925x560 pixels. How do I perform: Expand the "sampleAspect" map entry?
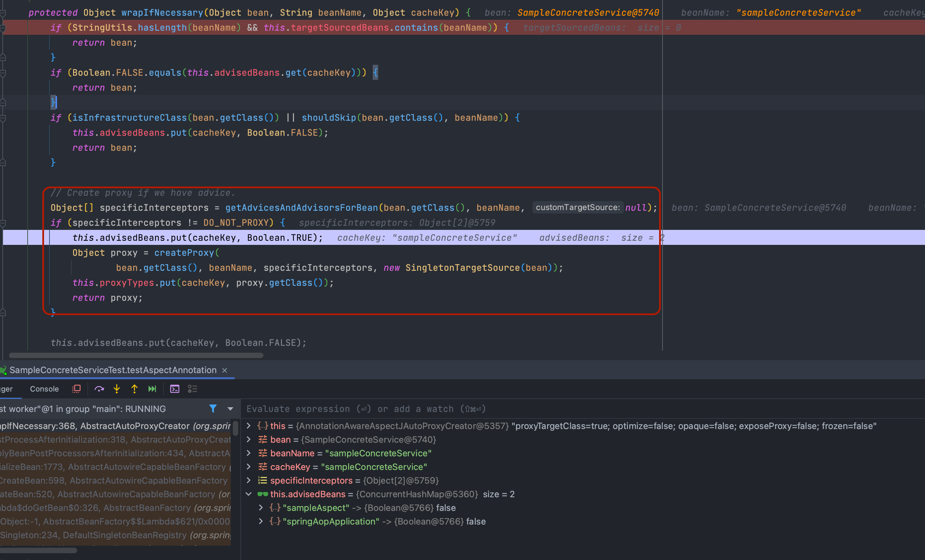261,508
